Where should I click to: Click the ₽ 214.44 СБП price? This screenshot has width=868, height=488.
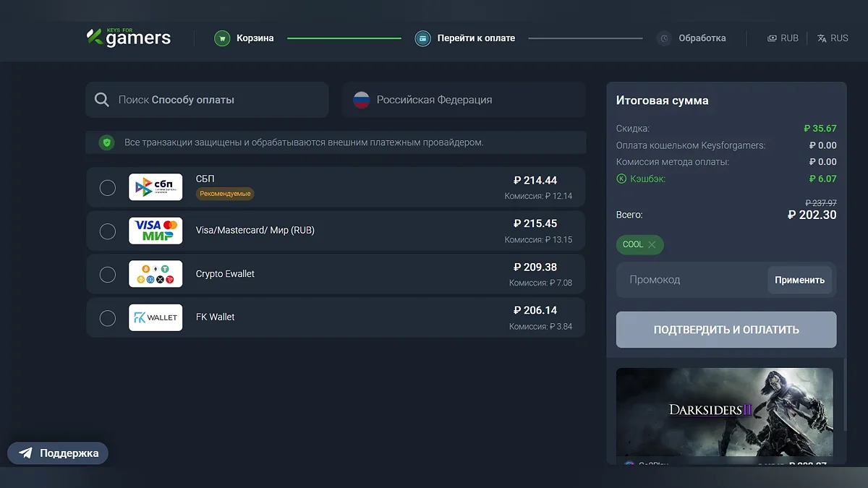coord(535,181)
